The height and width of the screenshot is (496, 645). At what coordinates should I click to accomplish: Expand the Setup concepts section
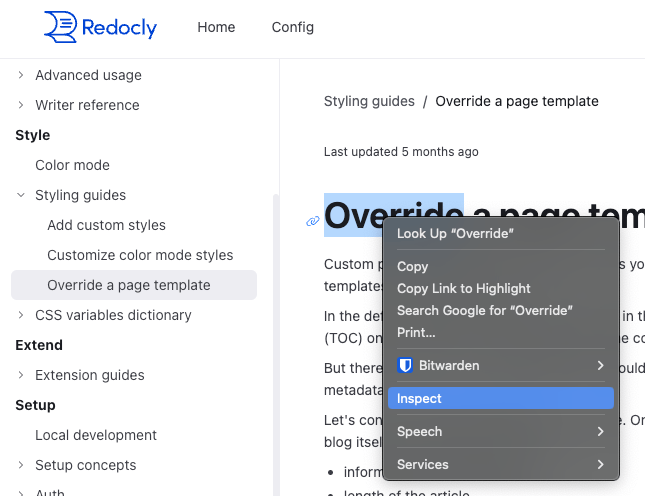(x=21, y=465)
